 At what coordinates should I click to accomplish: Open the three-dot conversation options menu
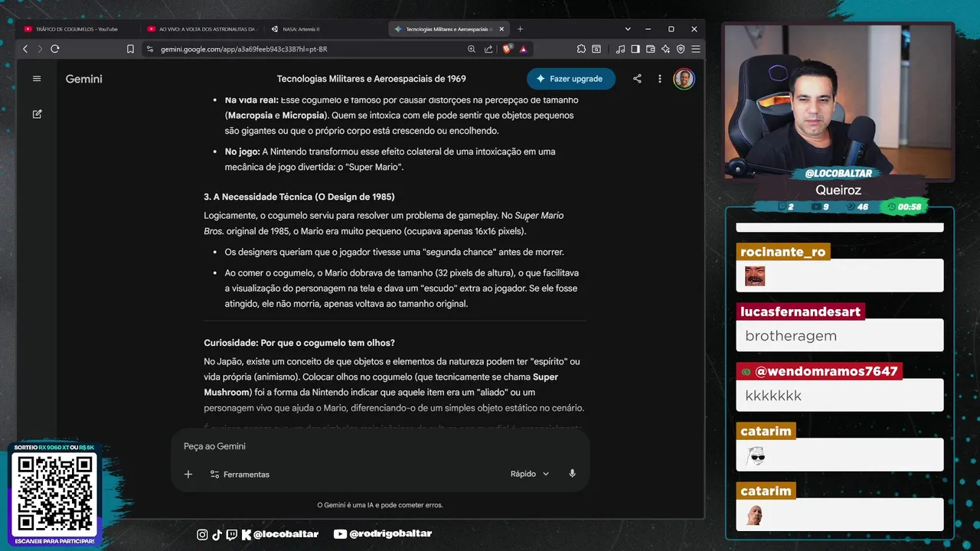click(660, 79)
